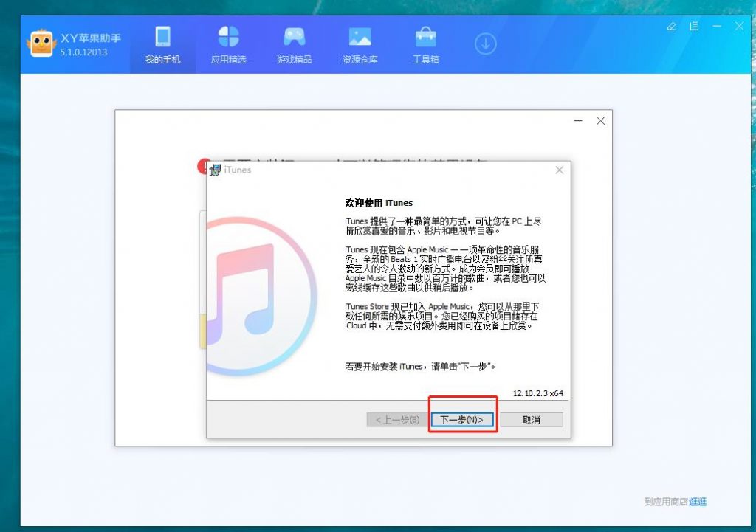Close the iTunes installer window
Image resolution: width=756 pixels, height=532 pixels.
pyautogui.click(x=559, y=170)
